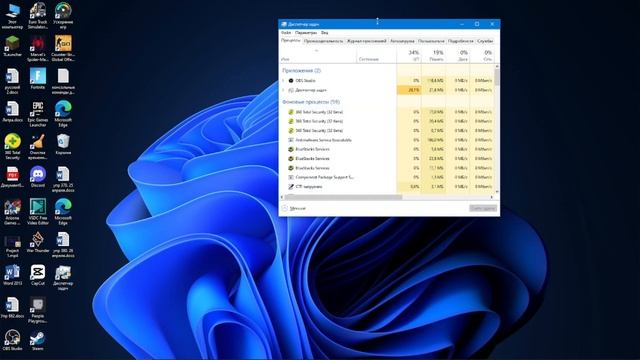Switch to the Подробности tab
Viewport: 640px width, 360px height.
460,41
